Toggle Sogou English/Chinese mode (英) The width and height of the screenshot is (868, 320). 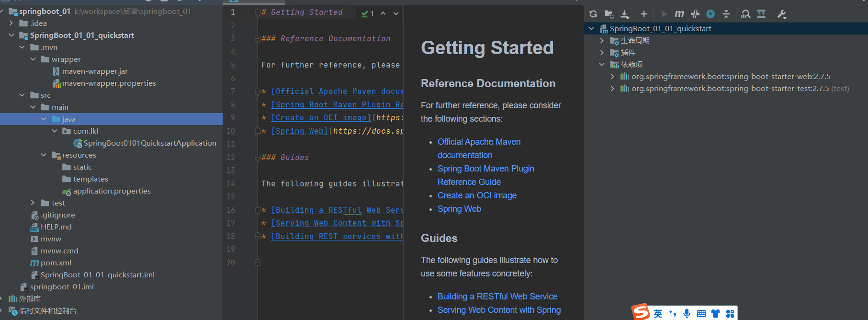tap(658, 313)
